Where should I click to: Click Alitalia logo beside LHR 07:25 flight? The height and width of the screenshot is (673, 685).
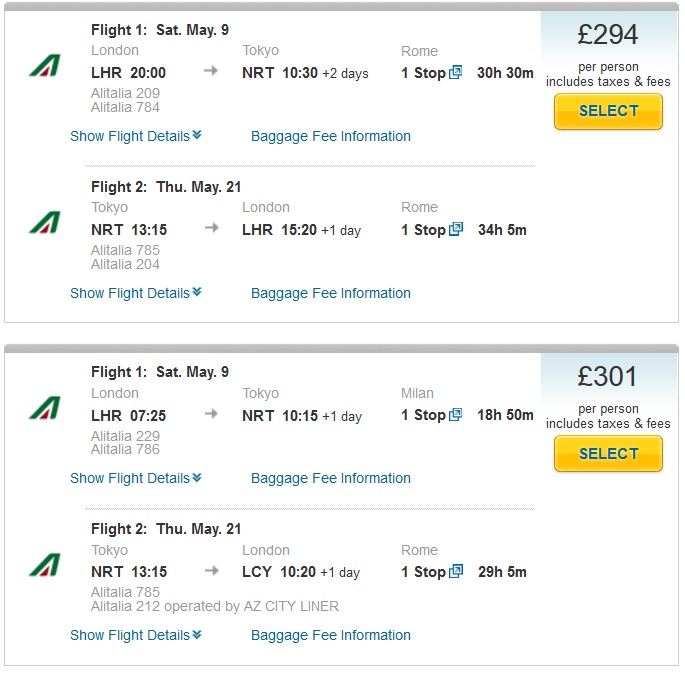pyautogui.click(x=45, y=408)
